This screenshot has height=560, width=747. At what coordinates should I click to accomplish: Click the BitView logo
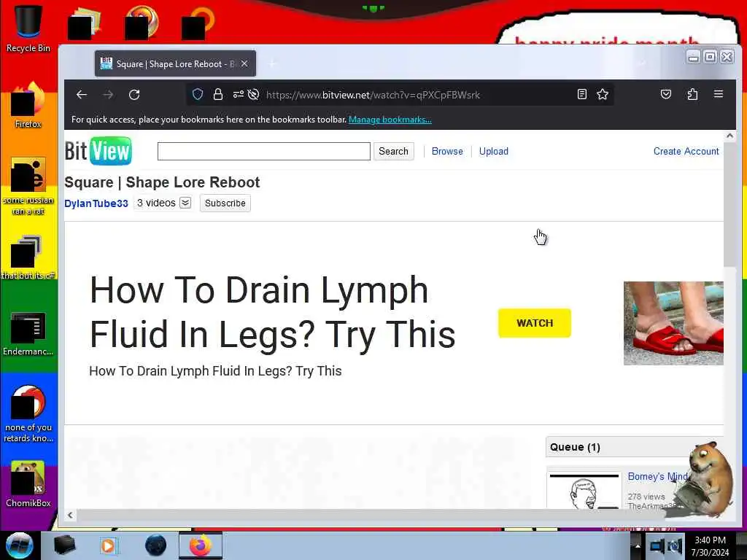[98, 151]
